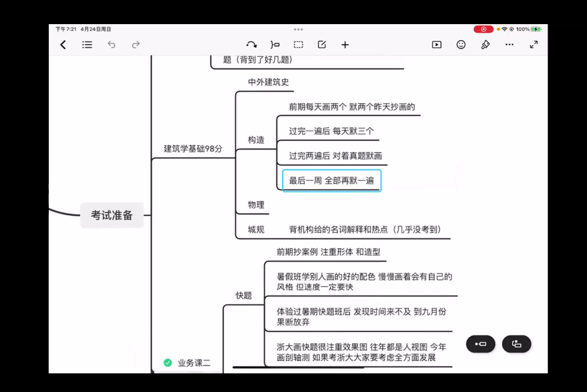Open the plus insert menu
The height and width of the screenshot is (392, 587).
tap(345, 45)
